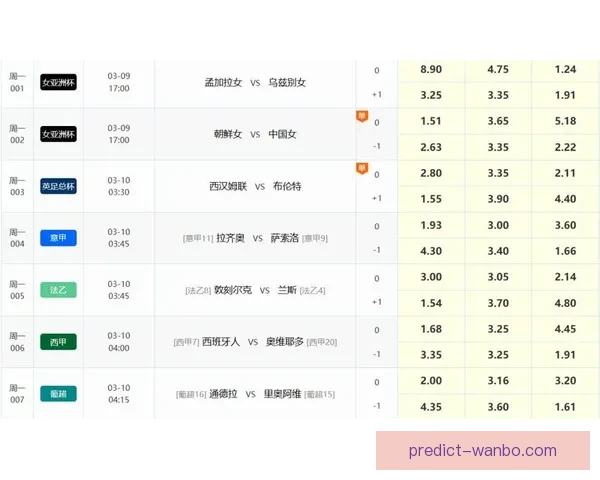Select the 1.24 away win odds
The image size is (600, 480).
pos(565,69)
